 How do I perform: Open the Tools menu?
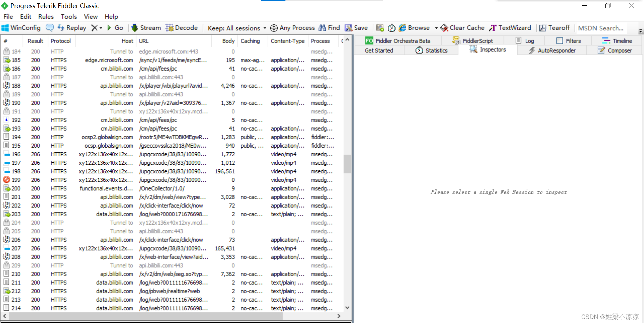(69, 16)
